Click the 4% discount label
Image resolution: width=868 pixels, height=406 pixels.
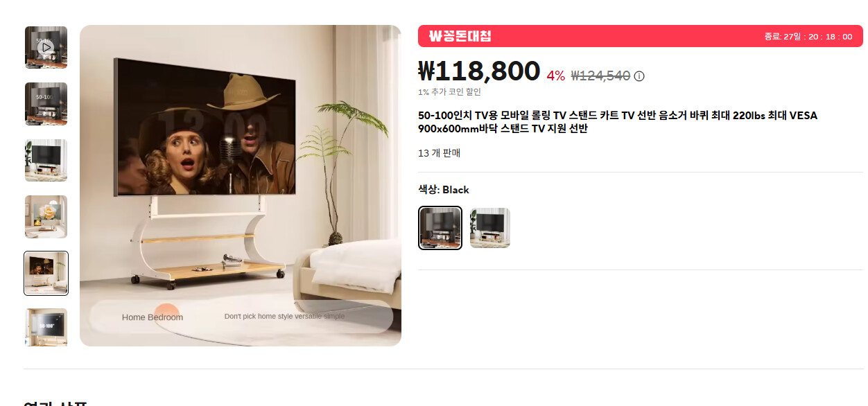tap(556, 76)
